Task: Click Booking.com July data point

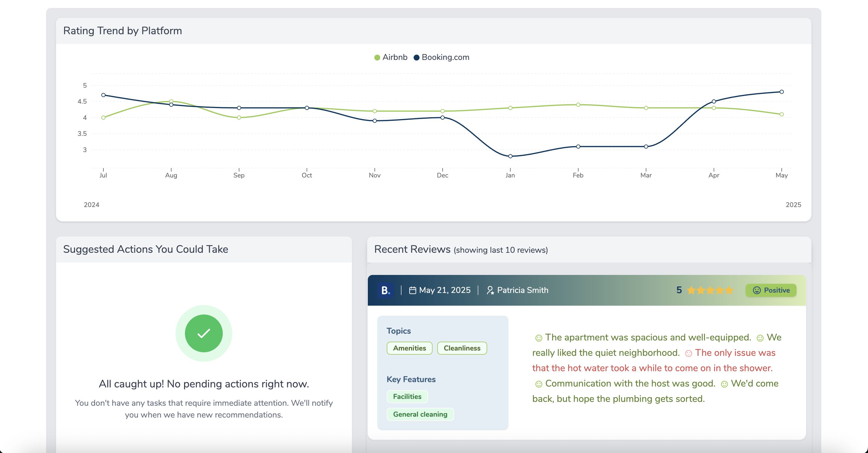Action: point(103,95)
